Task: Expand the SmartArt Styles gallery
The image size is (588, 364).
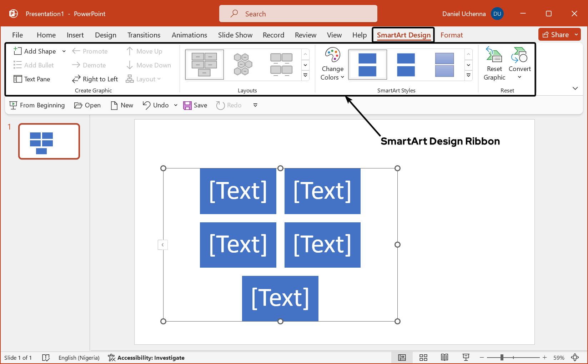Action: pyautogui.click(x=468, y=75)
